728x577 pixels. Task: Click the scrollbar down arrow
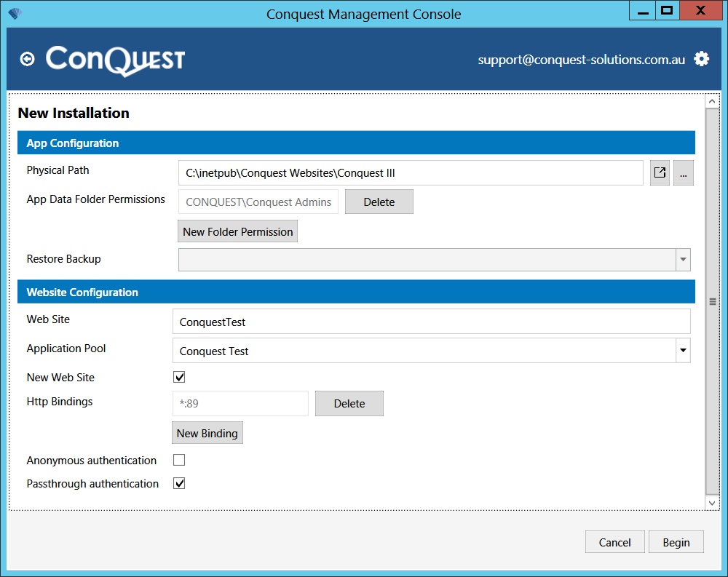click(x=712, y=503)
